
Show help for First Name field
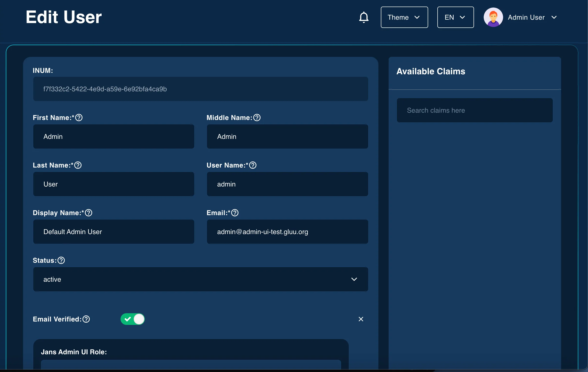click(x=79, y=118)
